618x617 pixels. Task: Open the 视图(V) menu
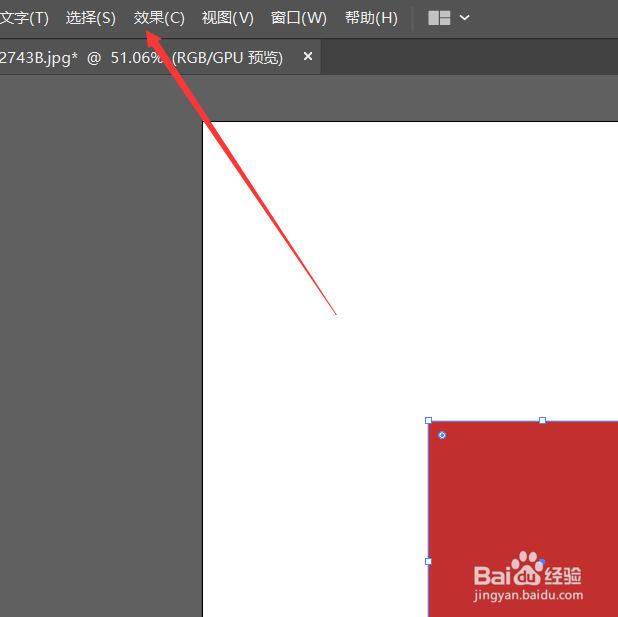[x=227, y=18]
